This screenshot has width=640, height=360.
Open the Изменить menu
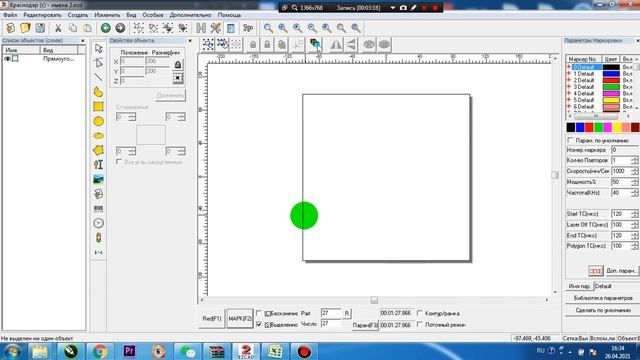coord(107,15)
